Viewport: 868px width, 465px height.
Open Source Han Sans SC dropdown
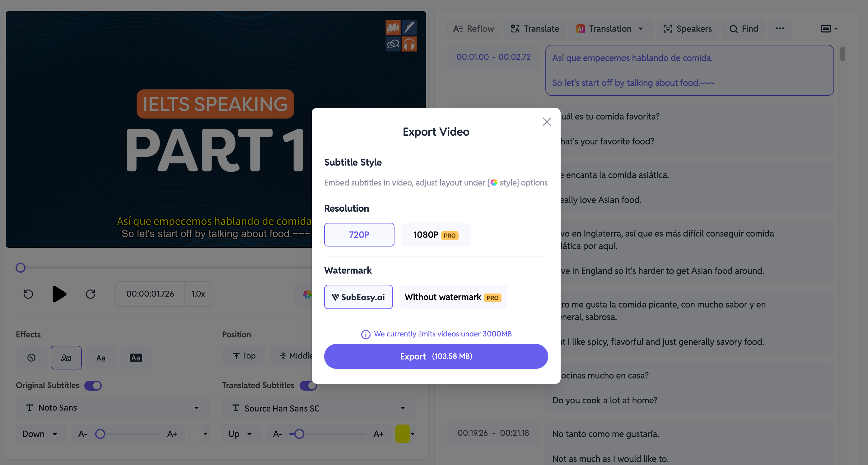[402, 408]
